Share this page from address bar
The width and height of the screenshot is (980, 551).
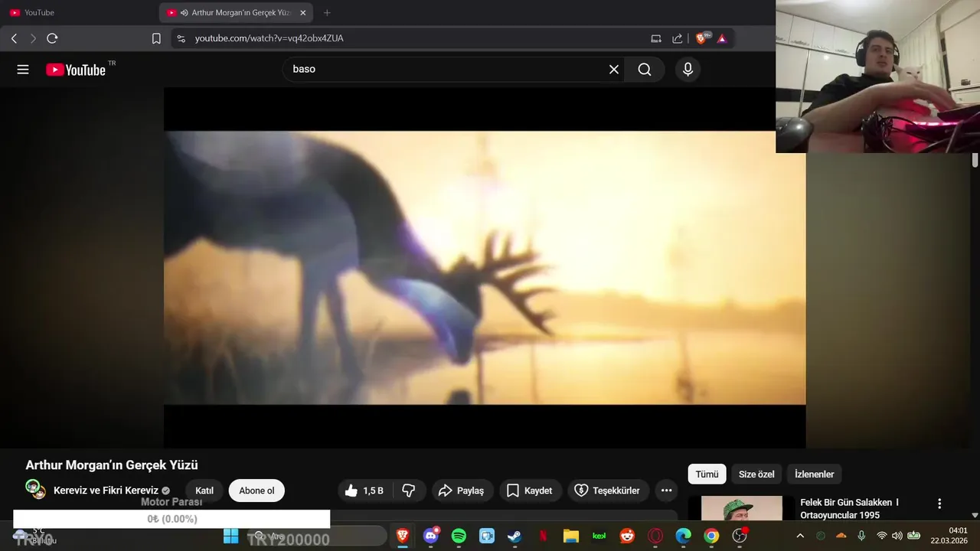678,38
